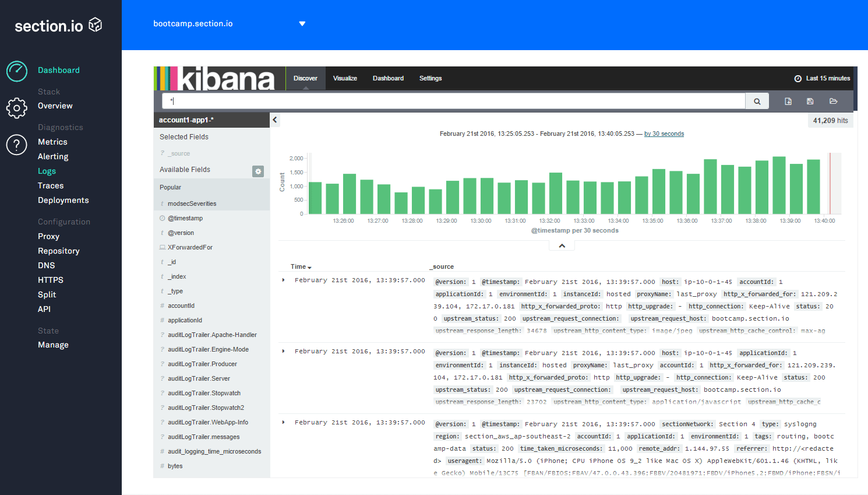The height and width of the screenshot is (495, 868).
Task: Open API configuration
Action: coord(44,310)
